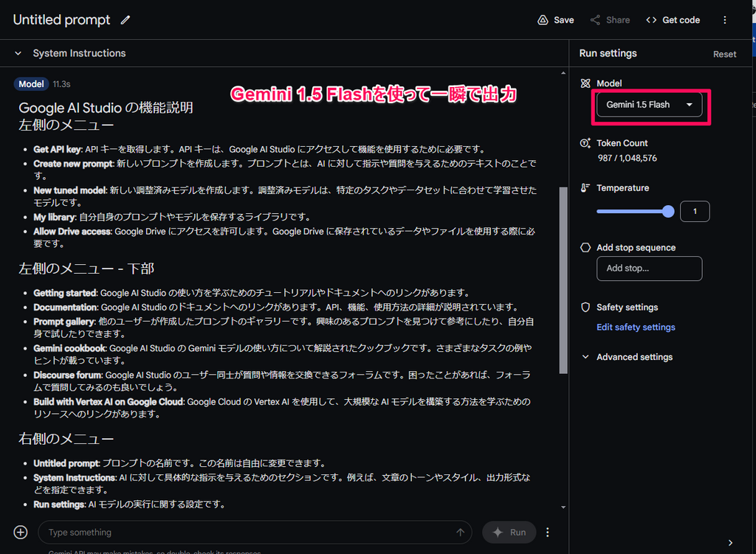Screen dimensions: 756x554
Task: Click the Model icon in Run settings
Action: coord(585,83)
